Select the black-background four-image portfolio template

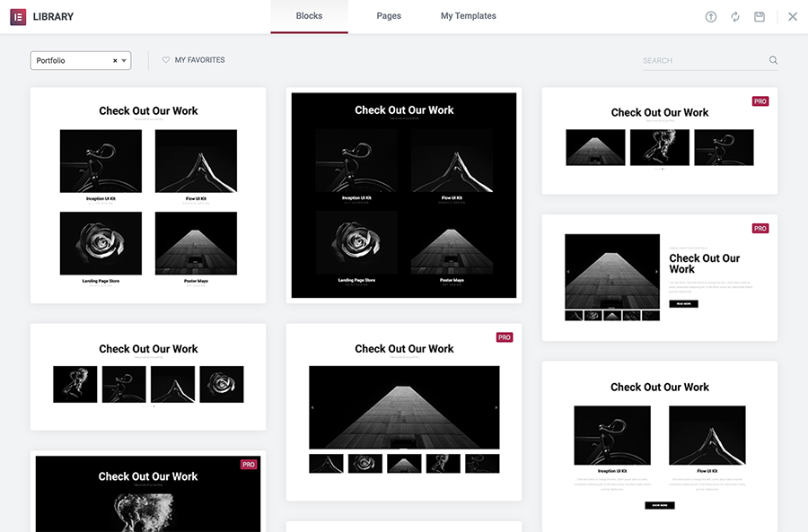(x=404, y=196)
